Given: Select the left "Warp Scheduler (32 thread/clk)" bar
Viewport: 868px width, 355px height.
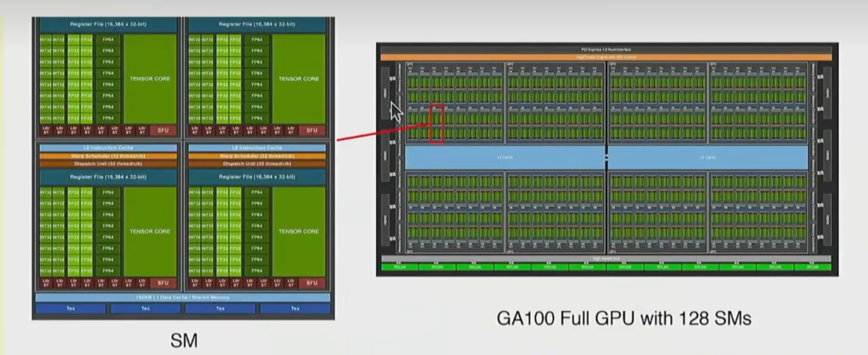Looking at the screenshot, I should click(x=108, y=156).
